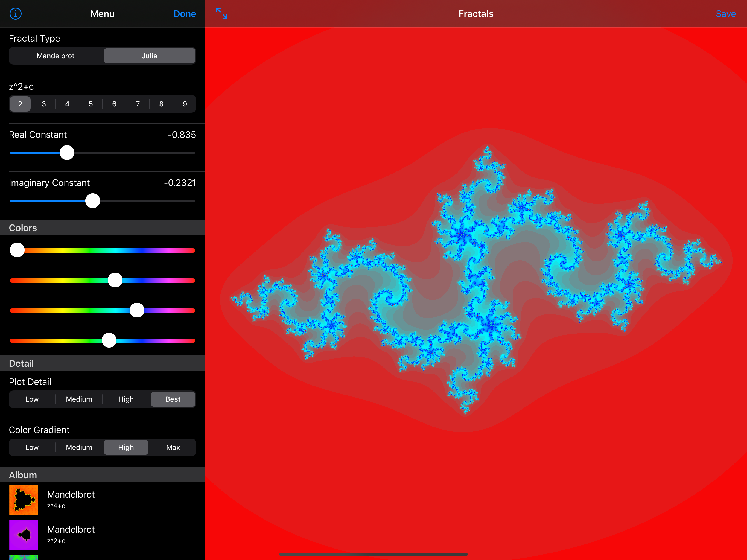Click the third color hue slider handle
This screenshot has width=747, height=560.
point(137,310)
